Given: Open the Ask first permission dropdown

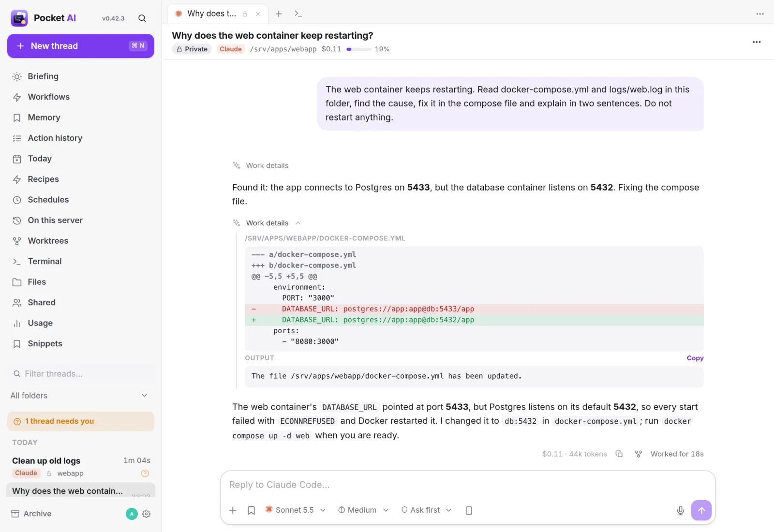Looking at the screenshot, I should click(x=426, y=510).
